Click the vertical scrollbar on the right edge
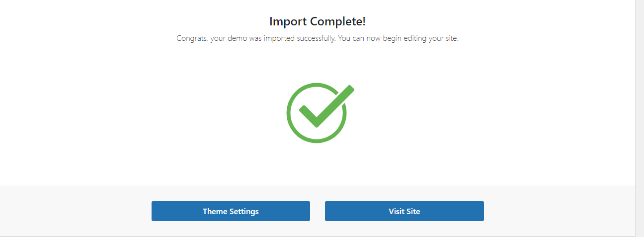Screen dimensions: 644x237 coord(640,118)
